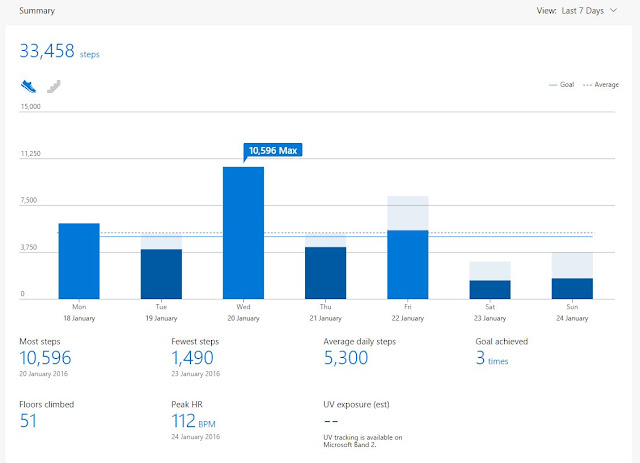Screen dimensions: 640x463
Task: Click the 10,596 Max tooltip label
Action: [x=273, y=150]
